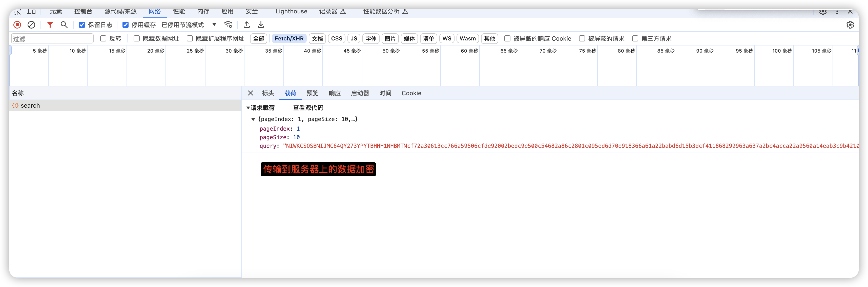Enable 隐藏数据网址 checkbox
Screen dimensions: 868x287
point(136,39)
